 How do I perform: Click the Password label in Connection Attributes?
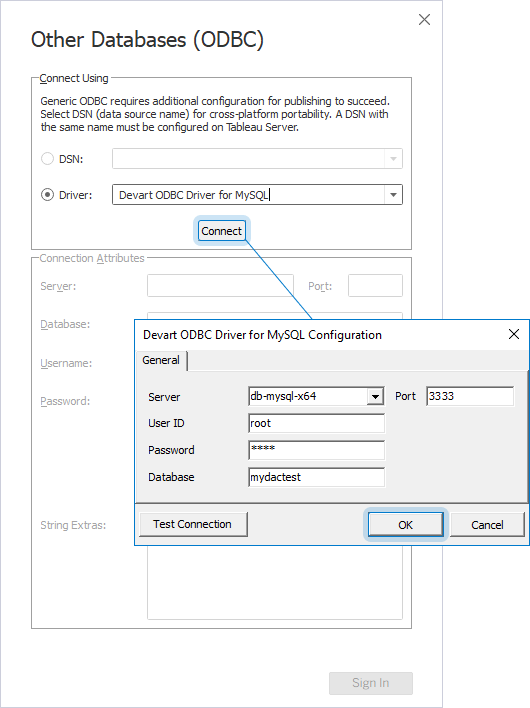coord(65,401)
